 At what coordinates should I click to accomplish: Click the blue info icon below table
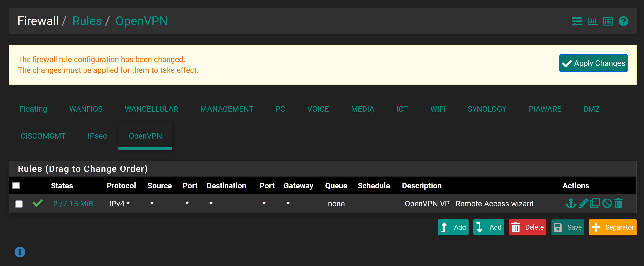point(20,252)
